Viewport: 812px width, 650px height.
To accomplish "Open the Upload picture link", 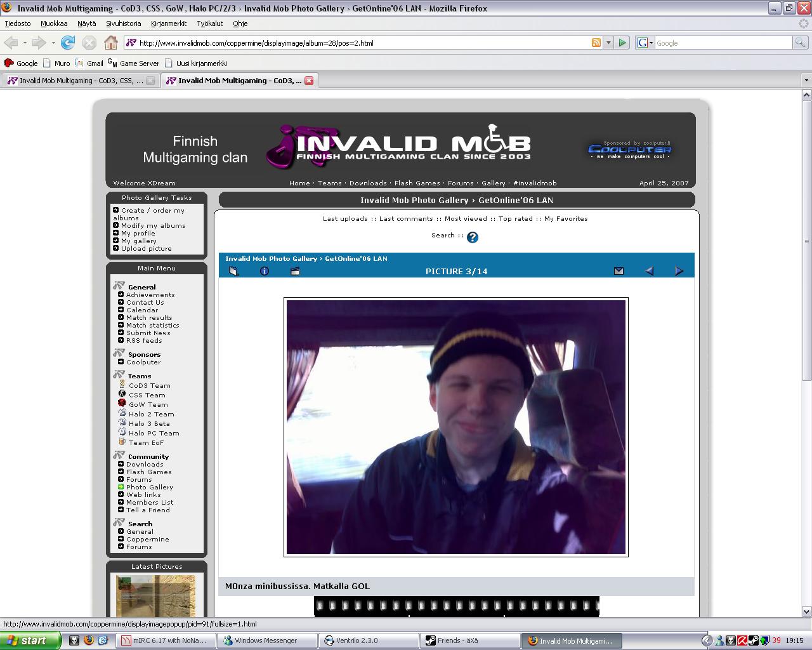I will [x=146, y=248].
